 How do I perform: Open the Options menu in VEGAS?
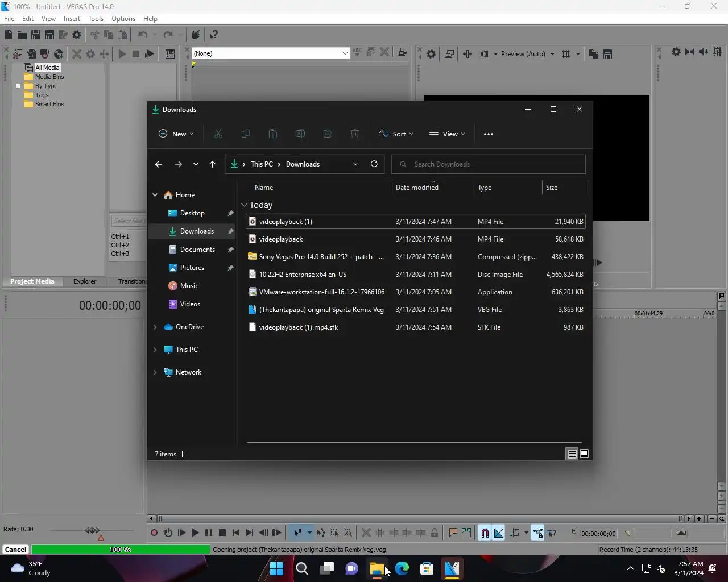click(x=123, y=19)
